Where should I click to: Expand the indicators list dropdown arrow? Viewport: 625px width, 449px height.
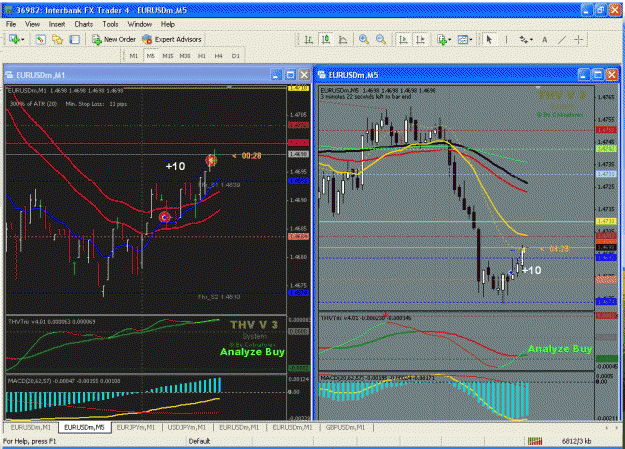(x=450, y=39)
